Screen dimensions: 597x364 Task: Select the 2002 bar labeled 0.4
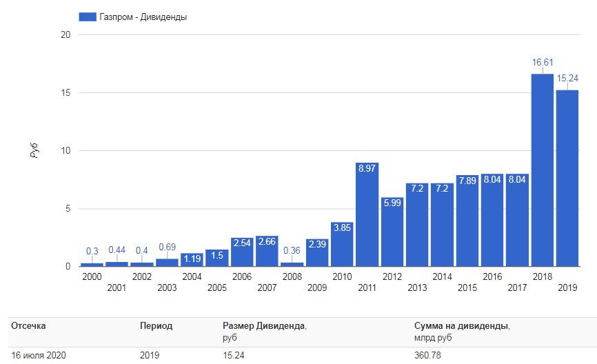click(141, 264)
